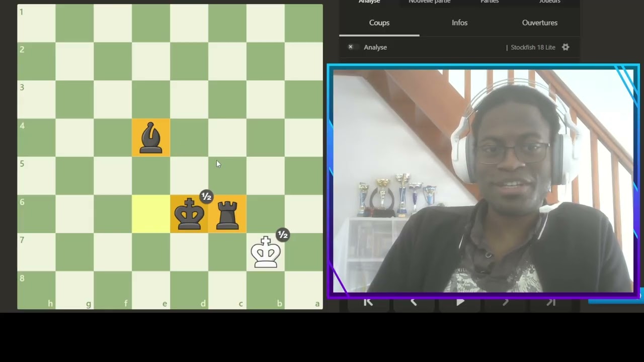The height and width of the screenshot is (362, 644).
Task: Jump to the first move
Action: tap(368, 303)
